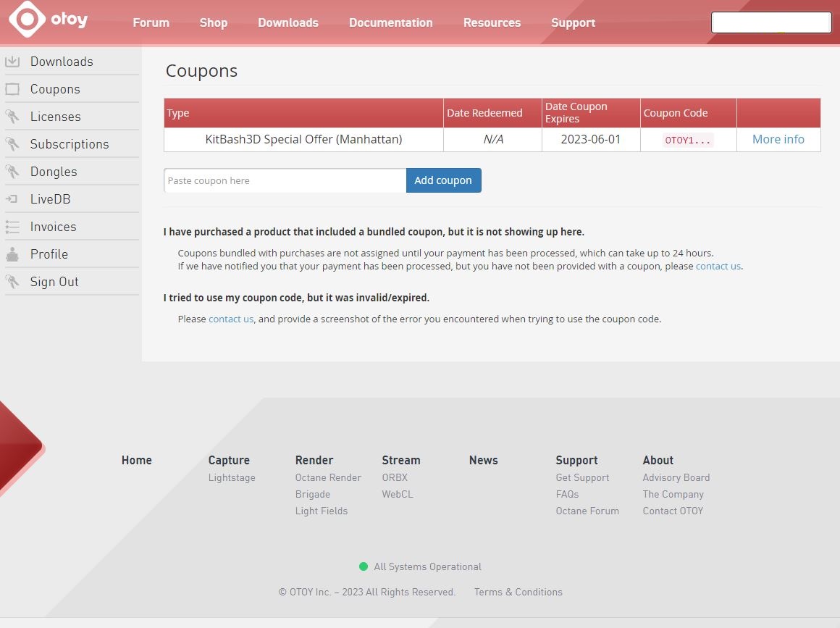The width and height of the screenshot is (840, 628).
Task: Click the Add coupon button
Action: tap(444, 180)
